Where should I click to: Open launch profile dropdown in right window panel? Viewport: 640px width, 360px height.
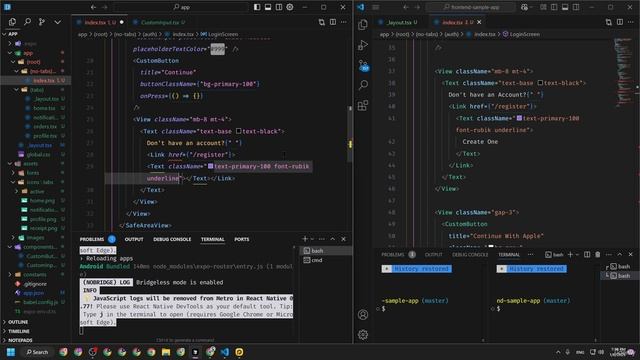click(x=577, y=254)
